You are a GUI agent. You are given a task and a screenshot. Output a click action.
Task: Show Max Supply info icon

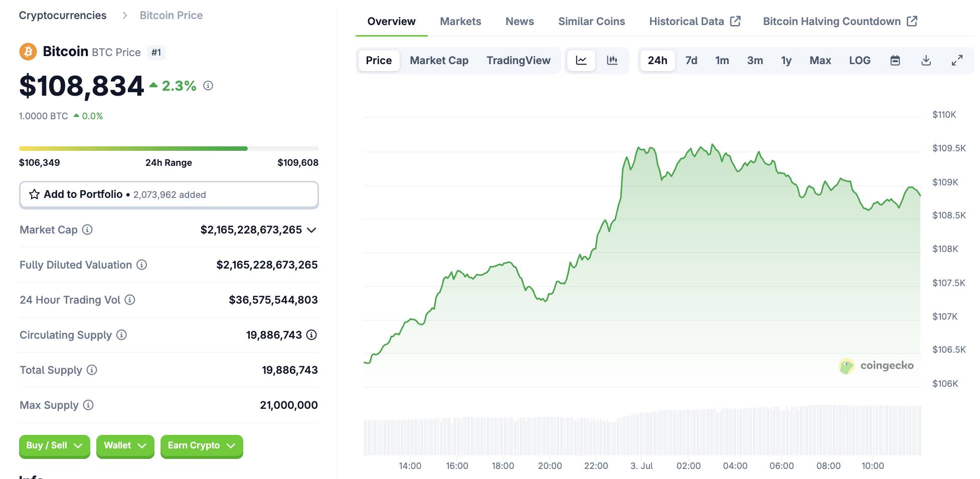pyautogui.click(x=88, y=405)
